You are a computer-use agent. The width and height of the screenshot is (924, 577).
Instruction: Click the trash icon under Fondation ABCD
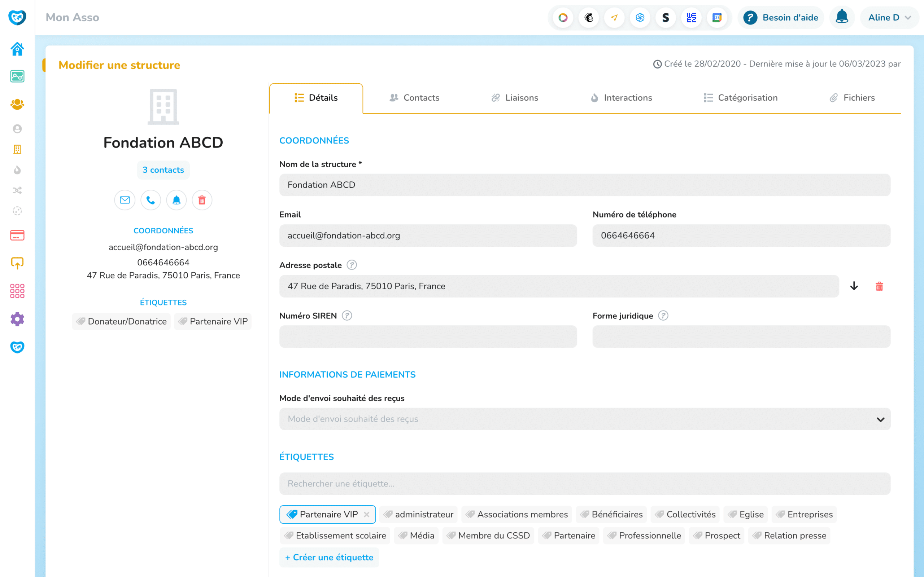pos(202,200)
